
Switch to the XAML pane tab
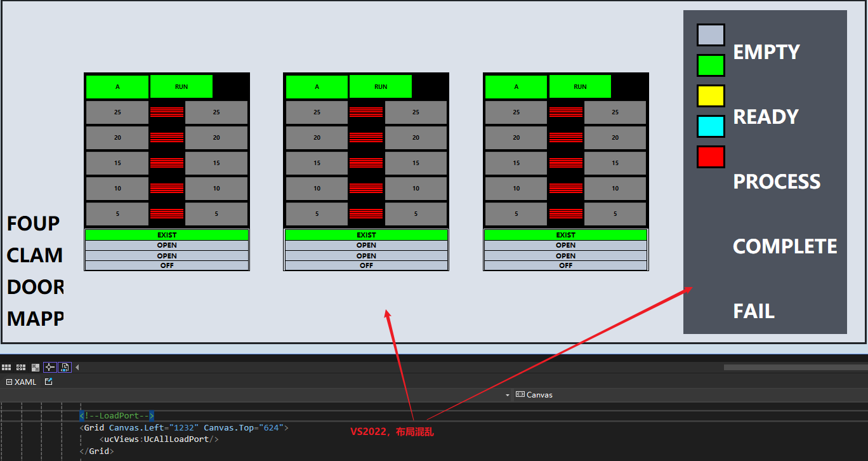point(21,382)
